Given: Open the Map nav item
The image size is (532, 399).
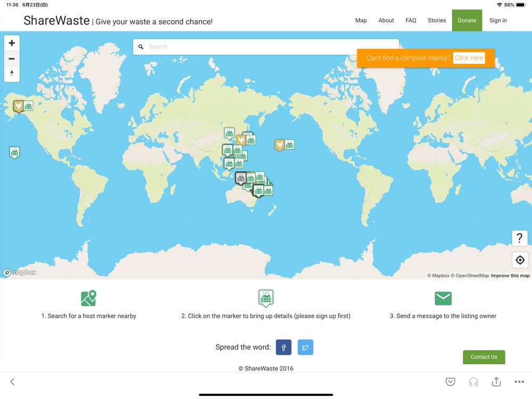Looking at the screenshot, I should [x=361, y=20].
